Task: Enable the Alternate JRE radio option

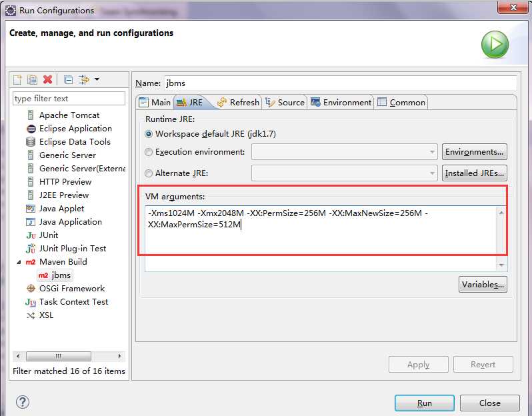Action: coord(149,173)
